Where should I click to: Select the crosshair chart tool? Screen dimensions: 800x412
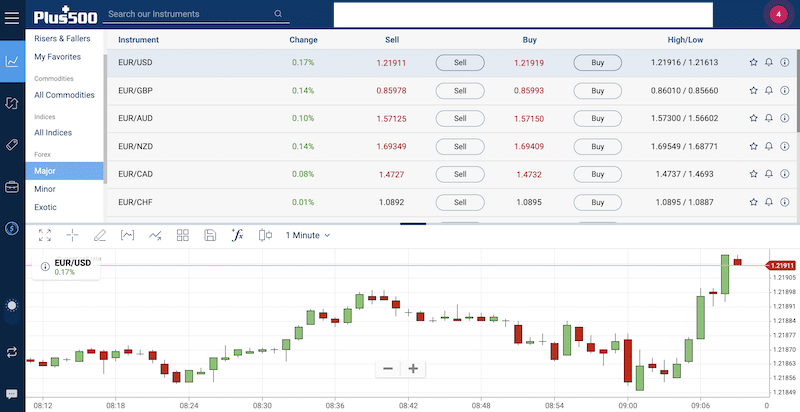(x=72, y=235)
